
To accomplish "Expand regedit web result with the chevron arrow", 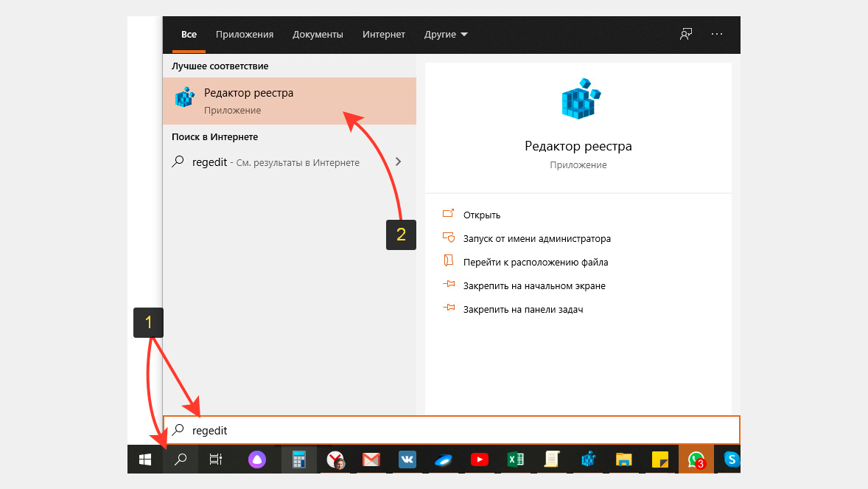I will (399, 162).
